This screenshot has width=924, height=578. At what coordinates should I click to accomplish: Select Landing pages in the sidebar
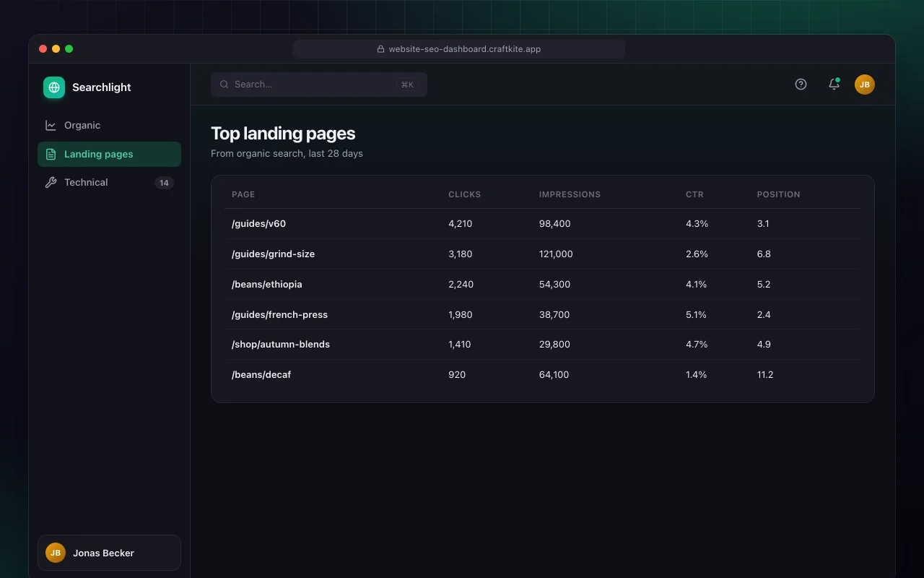pos(109,154)
